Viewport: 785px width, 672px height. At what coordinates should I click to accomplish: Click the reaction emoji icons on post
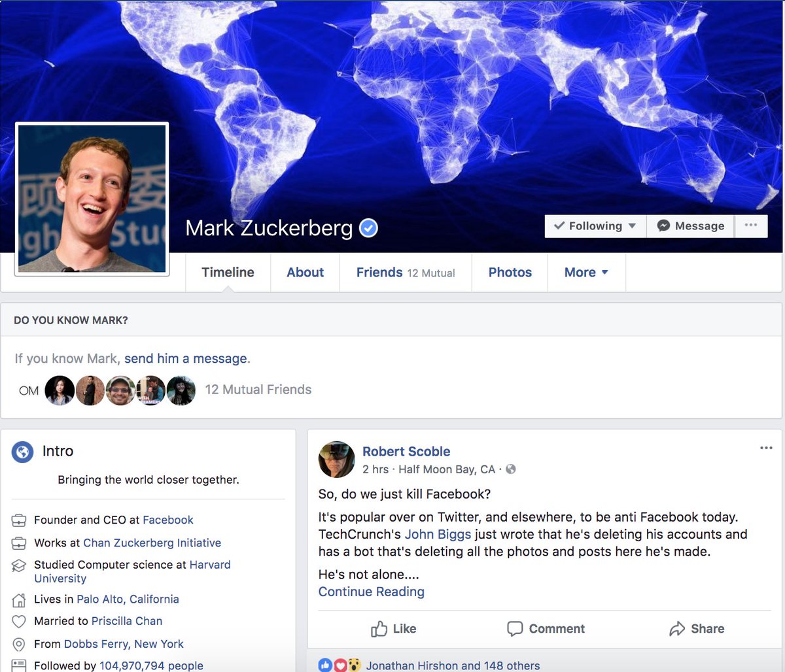point(340,665)
